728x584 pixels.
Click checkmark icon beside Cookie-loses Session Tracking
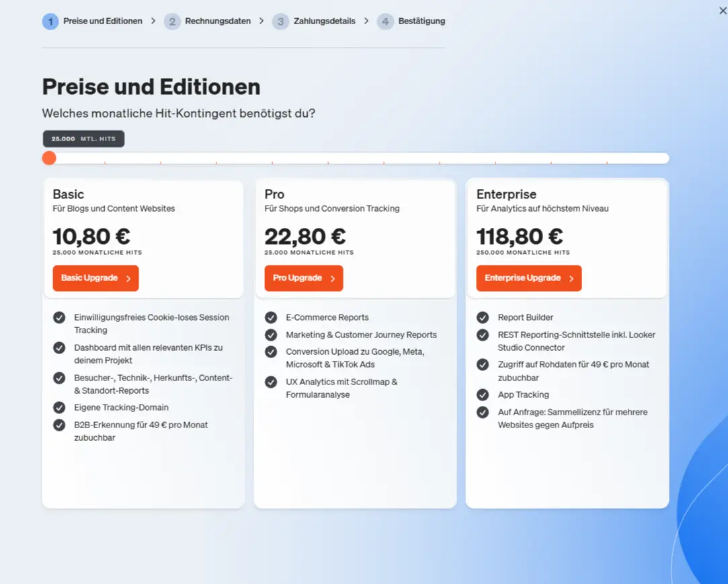pyautogui.click(x=59, y=317)
